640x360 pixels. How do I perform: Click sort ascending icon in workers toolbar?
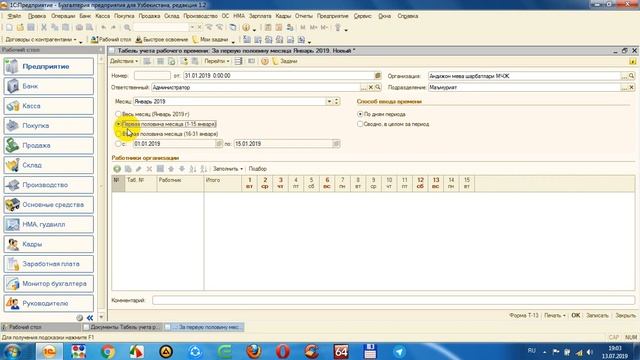tap(193, 169)
